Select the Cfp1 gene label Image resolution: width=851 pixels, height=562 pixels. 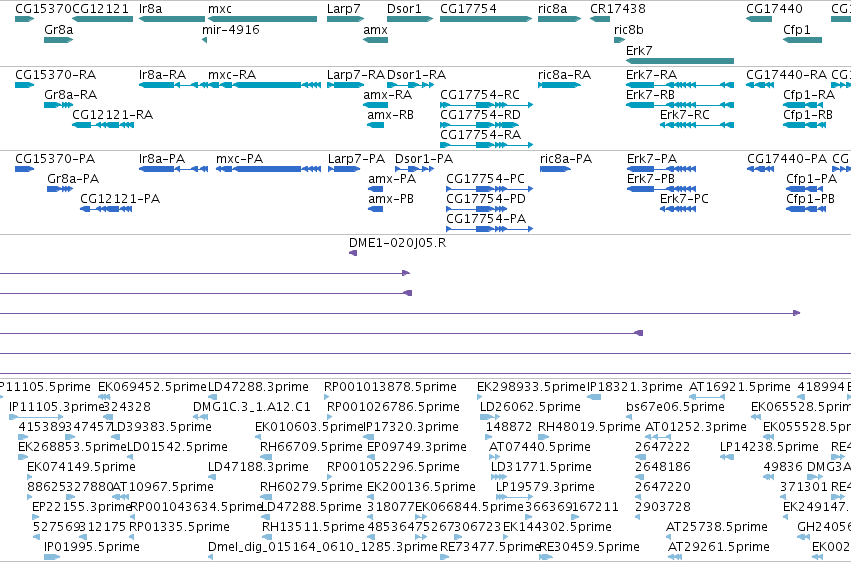pos(797,30)
